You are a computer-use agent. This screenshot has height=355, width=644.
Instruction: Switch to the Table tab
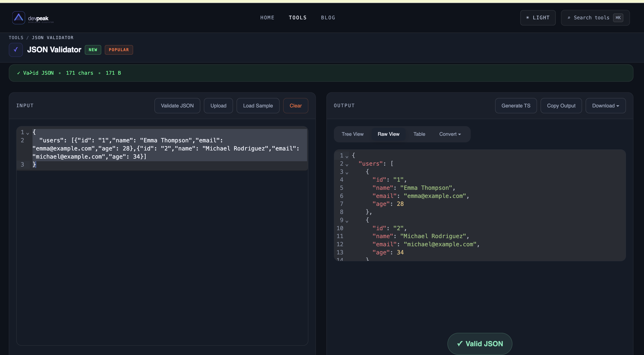click(419, 134)
